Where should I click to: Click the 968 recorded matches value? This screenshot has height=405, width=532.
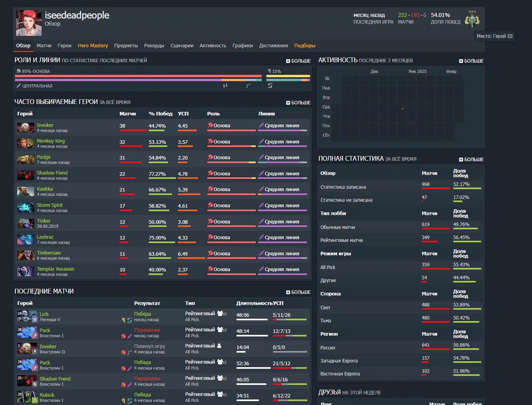(426, 184)
